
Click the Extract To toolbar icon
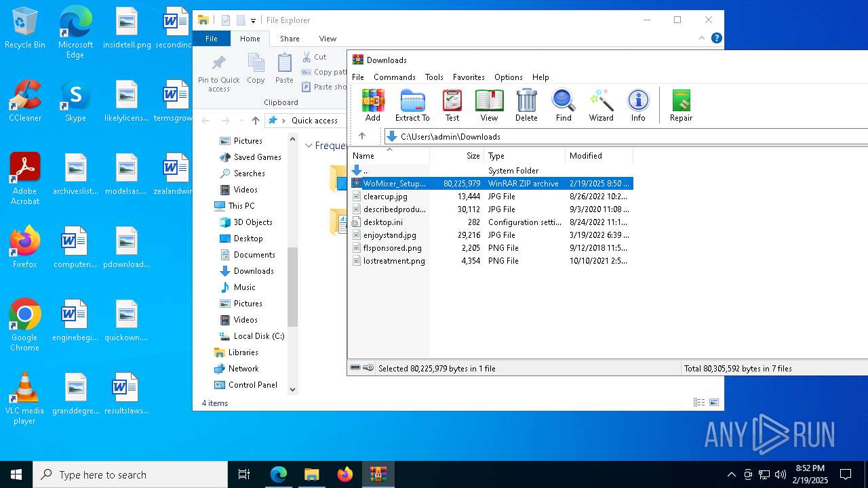412,105
